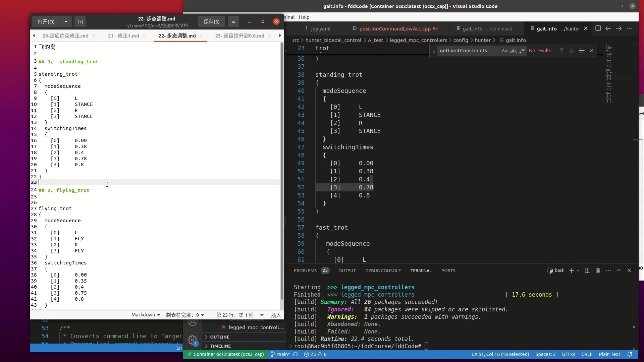
Task: Maximize terminal panel size chevron
Action: [619, 270]
